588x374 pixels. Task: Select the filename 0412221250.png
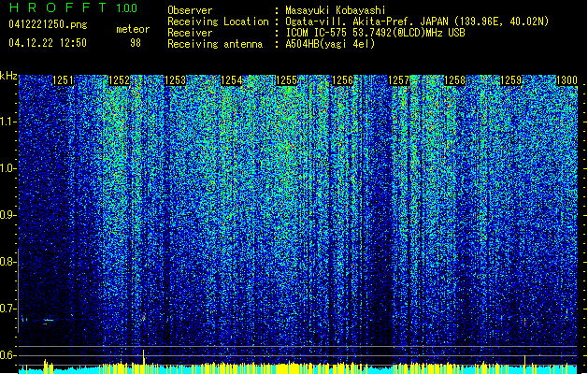pos(48,25)
